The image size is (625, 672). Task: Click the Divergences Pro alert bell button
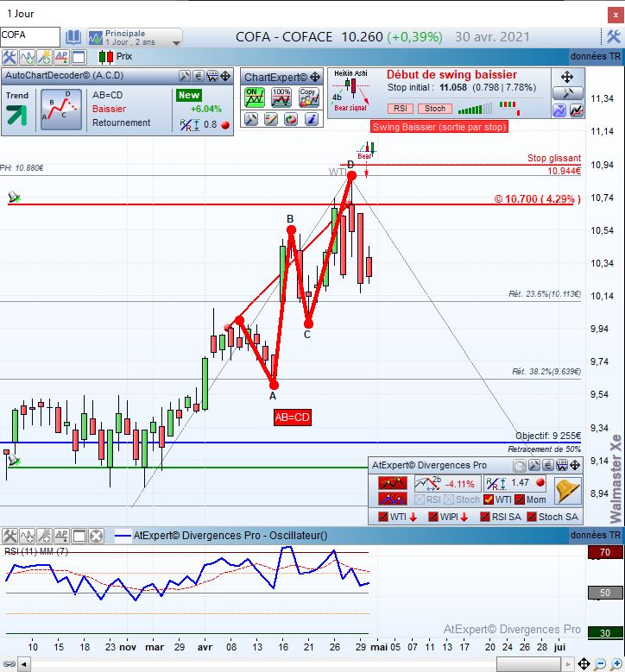pos(567,491)
